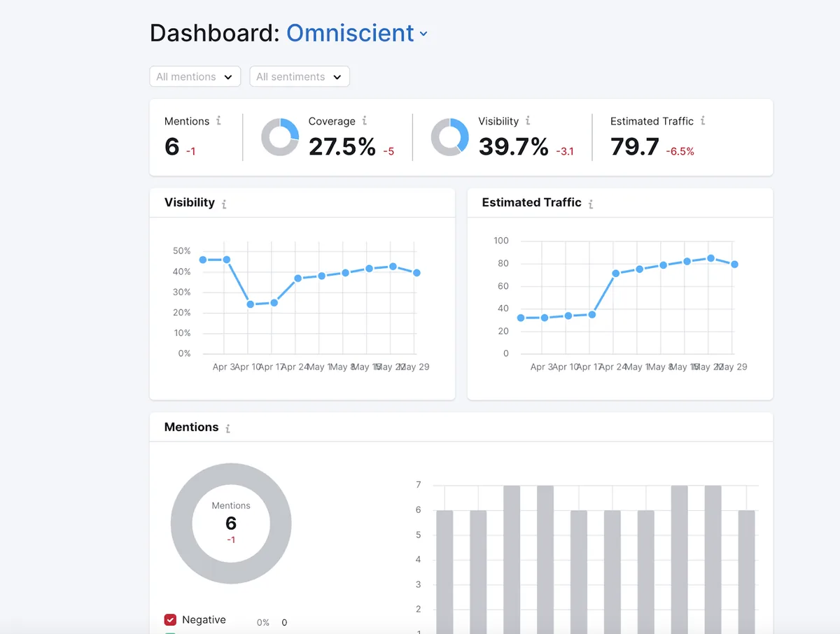Click the Coverage value 27.5%
This screenshot has height=634, width=840.
coord(342,147)
